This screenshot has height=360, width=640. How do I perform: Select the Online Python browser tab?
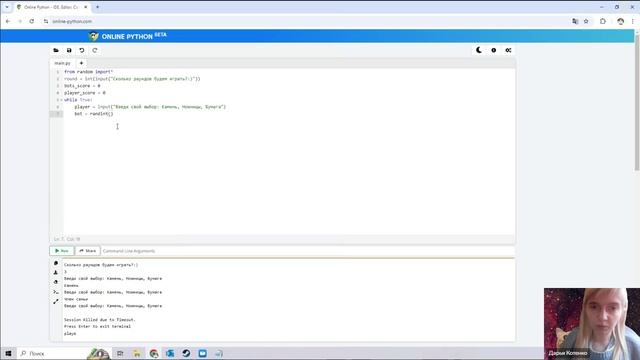click(51, 7)
